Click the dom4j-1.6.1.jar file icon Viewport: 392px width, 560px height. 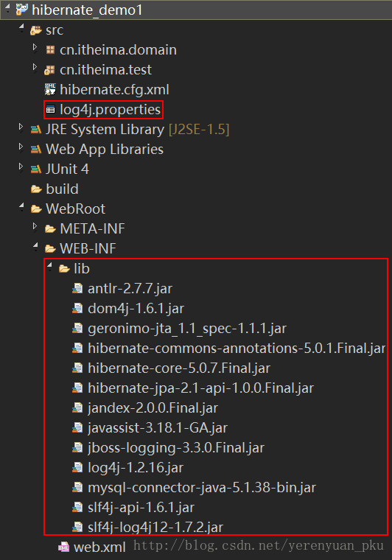coord(77,308)
